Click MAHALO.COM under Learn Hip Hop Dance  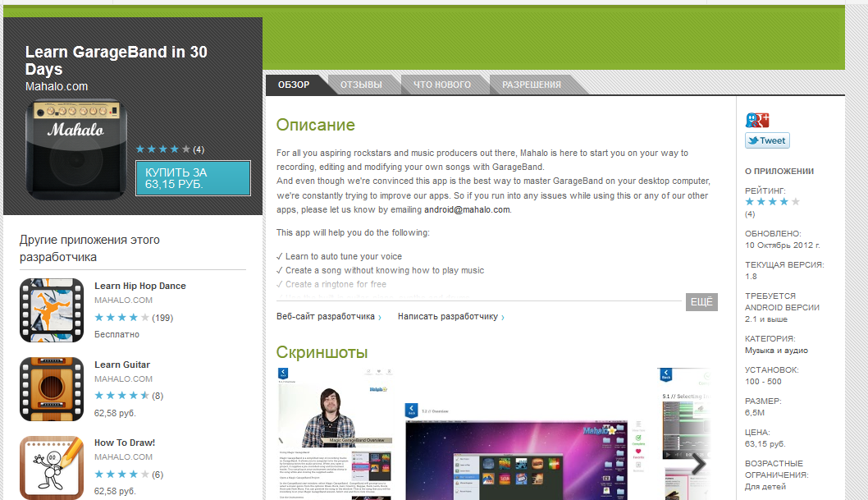[123, 300]
